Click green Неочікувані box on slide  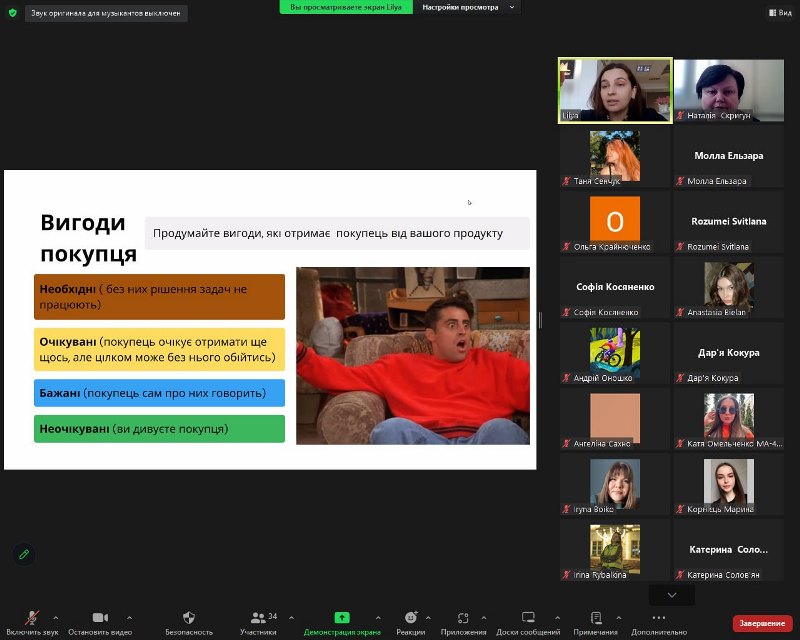(x=159, y=429)
